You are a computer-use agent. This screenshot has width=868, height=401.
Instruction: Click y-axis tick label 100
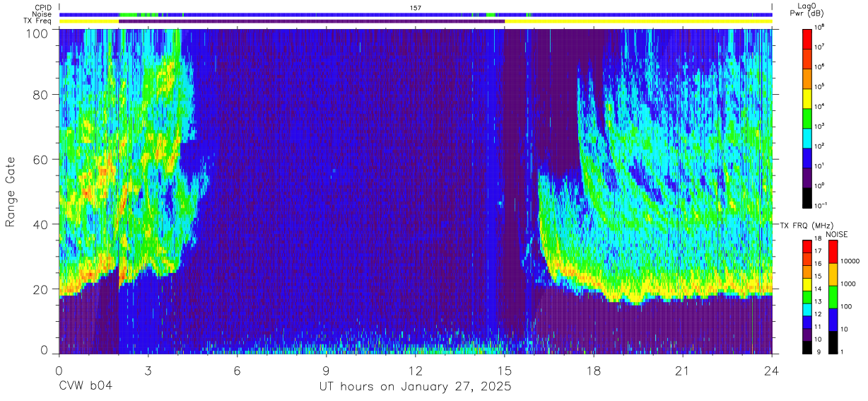pyautogui.click(x=39, y=33)
